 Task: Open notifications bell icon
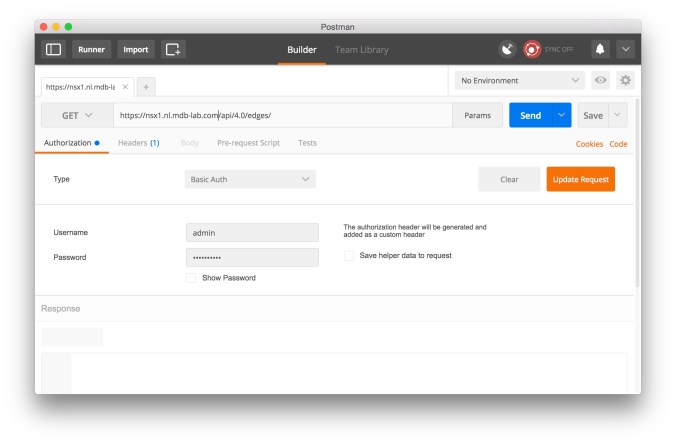(600, 49)
